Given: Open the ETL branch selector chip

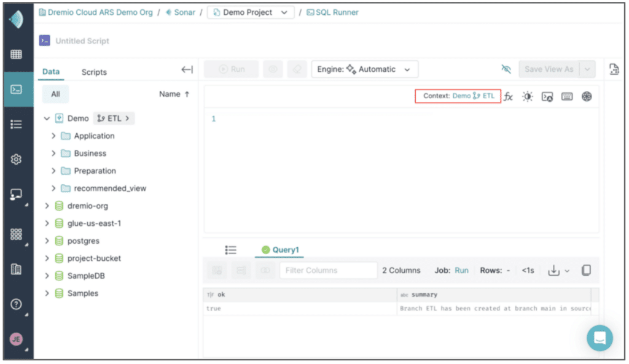Looking at the screenshot, I should point(114,118).
